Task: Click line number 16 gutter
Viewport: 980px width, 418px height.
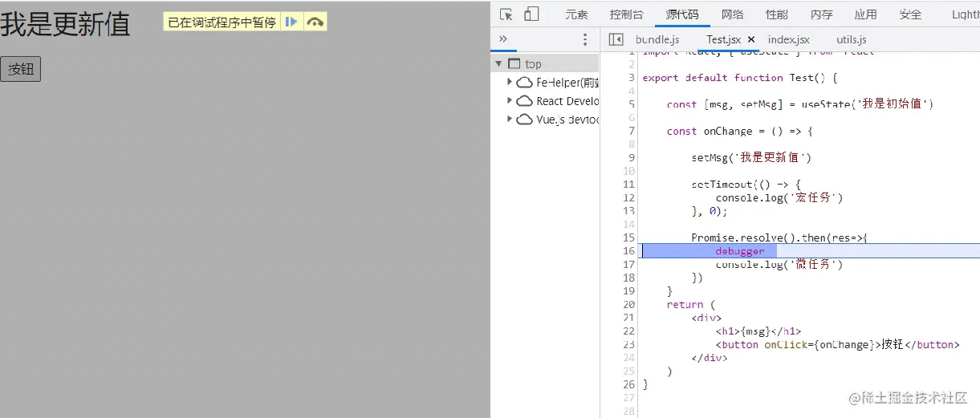Action: [629, 251]
